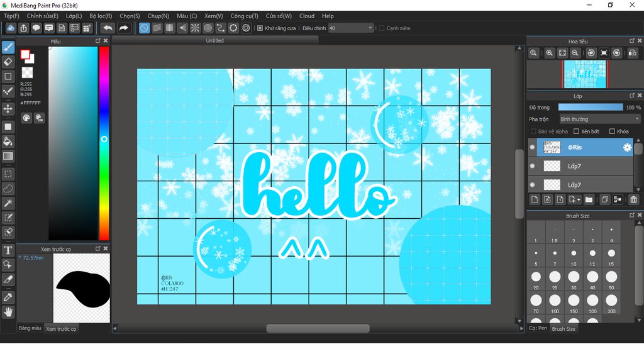Open the Bộ lọc(R) menu
644x344 pixels.
click(x=101, y=16)
